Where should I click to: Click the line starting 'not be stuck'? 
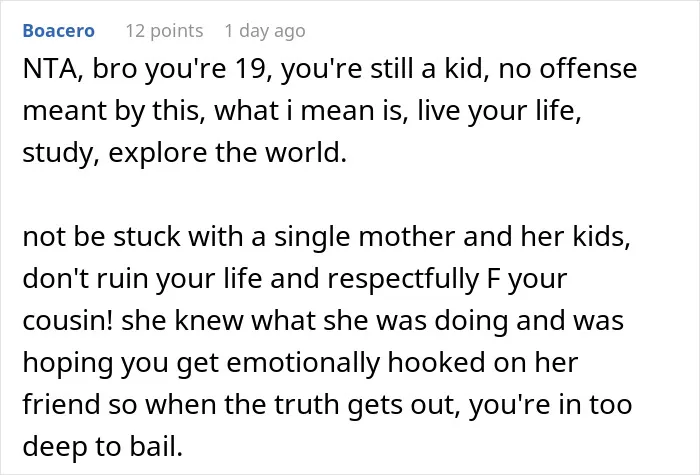tap(326, 237)
